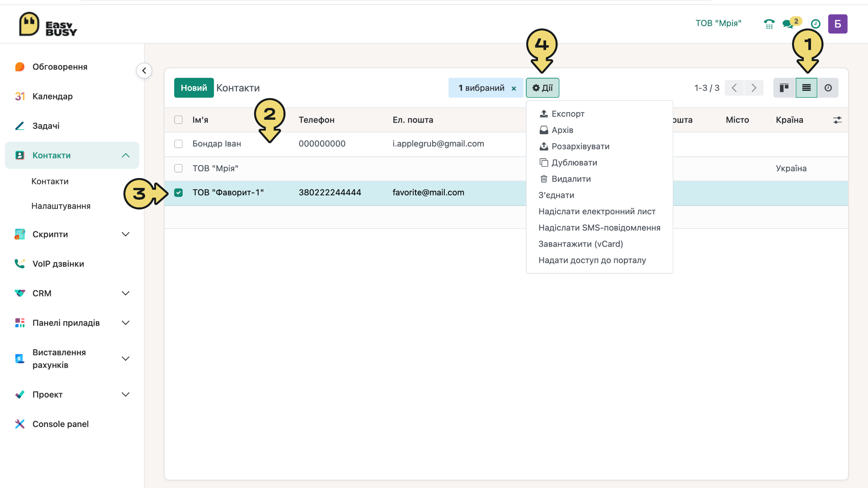Click the header activities clock icon

point(816,23)
